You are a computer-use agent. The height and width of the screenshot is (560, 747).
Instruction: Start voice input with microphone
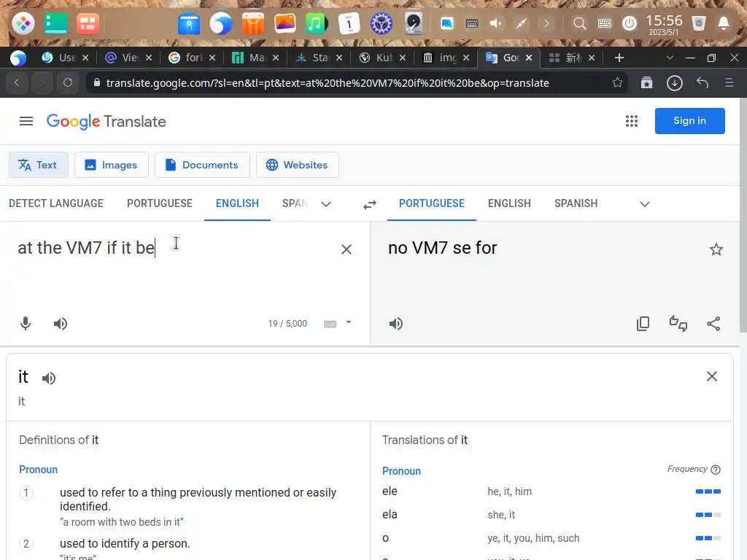click(26, 324)
